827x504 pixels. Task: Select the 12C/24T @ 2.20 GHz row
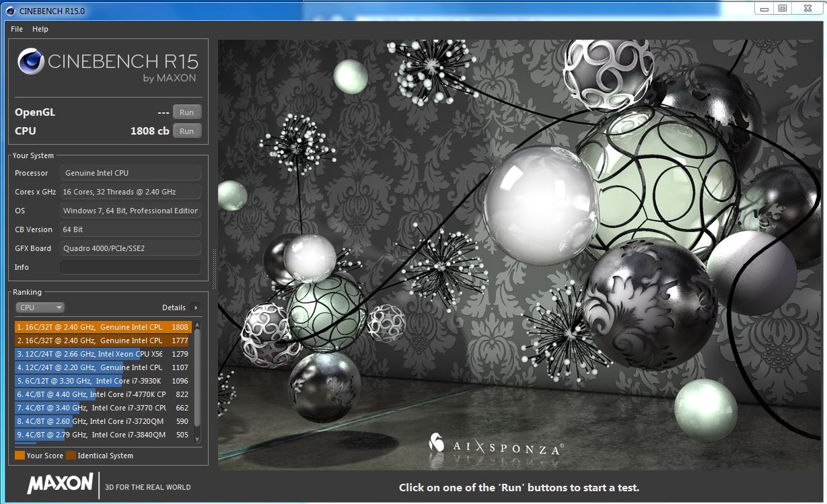click(x=104, y=367)
